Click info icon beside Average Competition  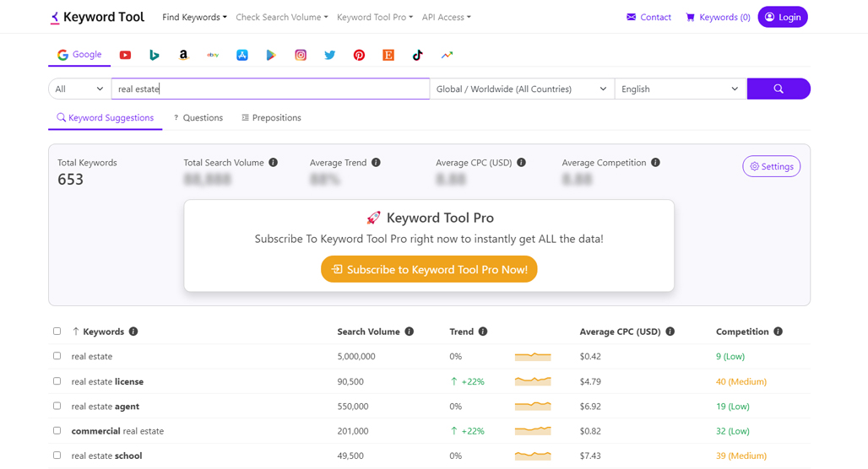tap(655, 163)
